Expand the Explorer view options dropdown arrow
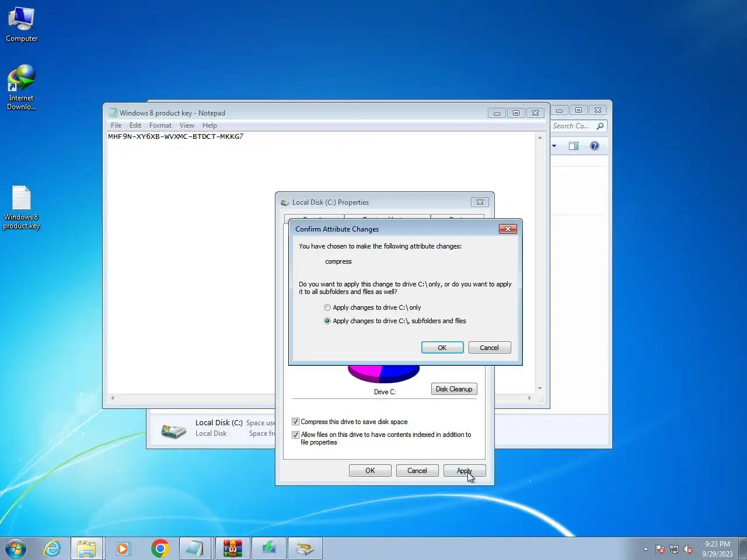This screenshot has width=747, height=560. click(554, 146)
